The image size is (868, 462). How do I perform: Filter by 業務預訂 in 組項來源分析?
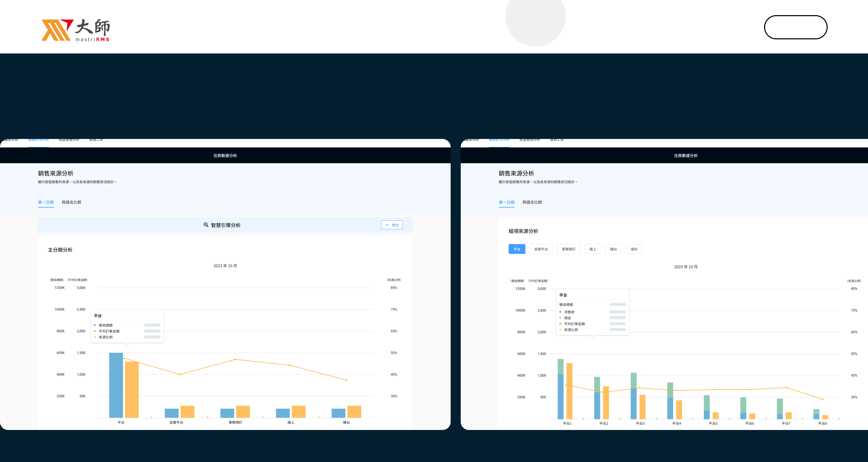tap(568, 249)
